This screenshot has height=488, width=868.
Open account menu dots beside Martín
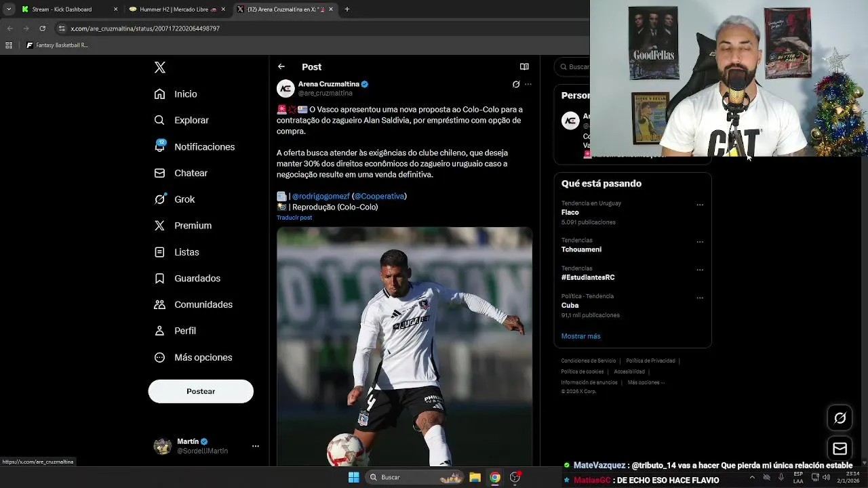click(256, 446)
